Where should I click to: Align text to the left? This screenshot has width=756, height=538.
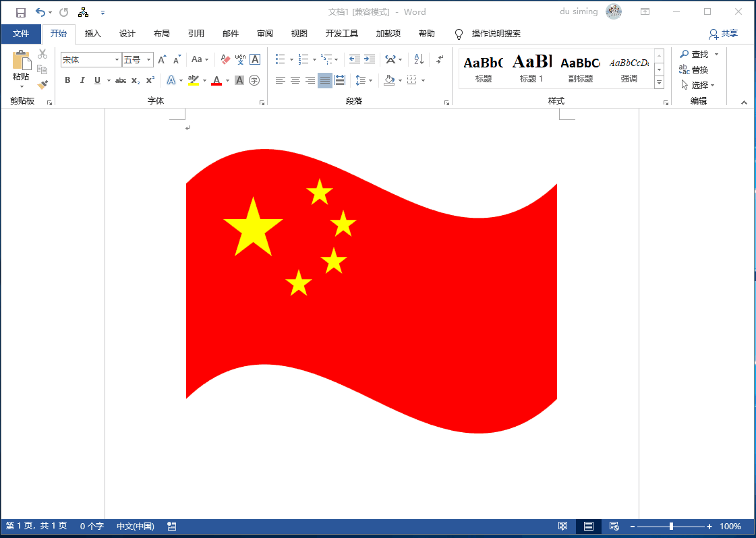click(x=280, y=80)
